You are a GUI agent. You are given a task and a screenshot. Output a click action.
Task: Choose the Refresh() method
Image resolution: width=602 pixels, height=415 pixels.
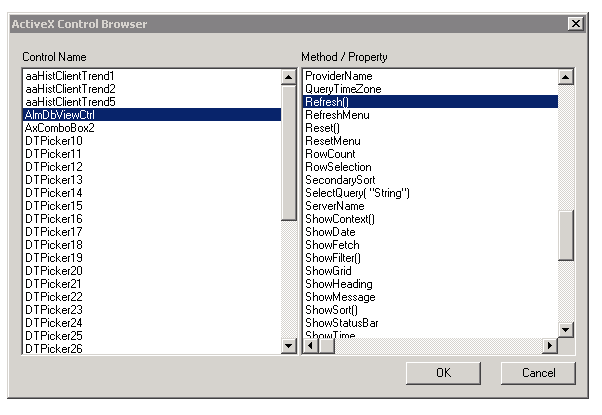pos(328,102)
